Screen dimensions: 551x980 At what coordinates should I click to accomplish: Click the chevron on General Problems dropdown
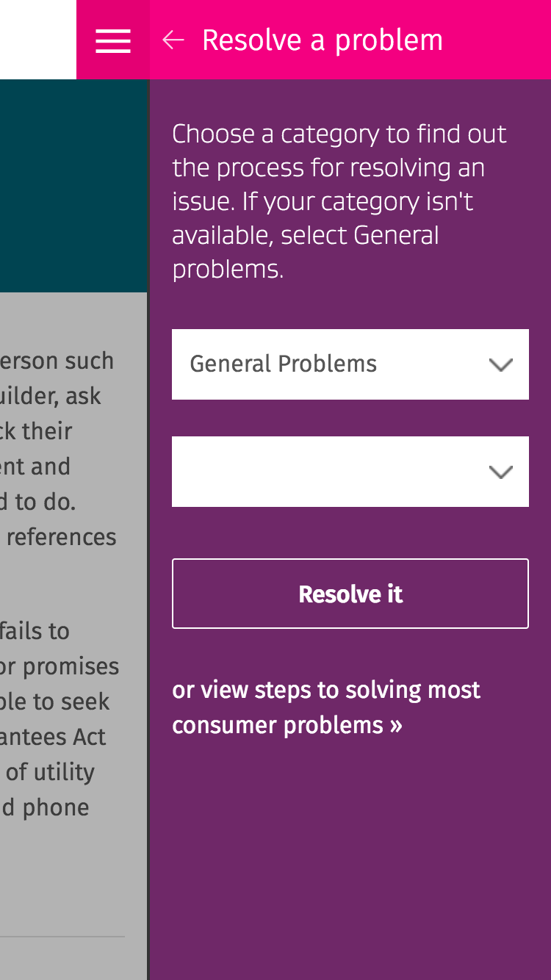point(500,365)
